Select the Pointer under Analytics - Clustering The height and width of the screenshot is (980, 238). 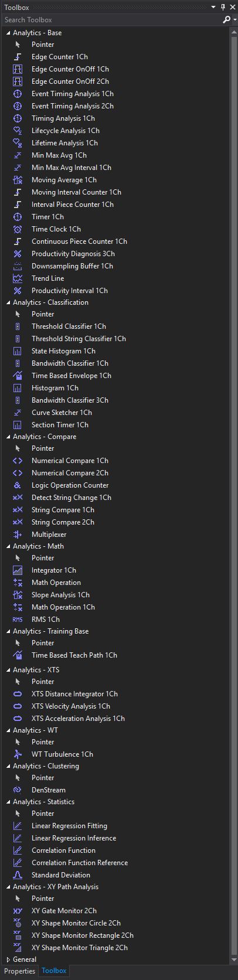point(43,778)
